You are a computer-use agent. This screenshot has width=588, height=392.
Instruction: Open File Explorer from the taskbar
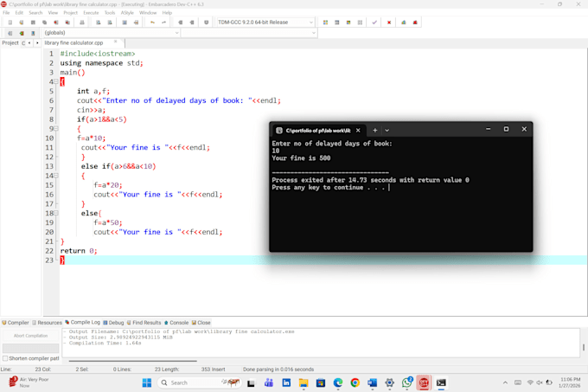point(304,382)
